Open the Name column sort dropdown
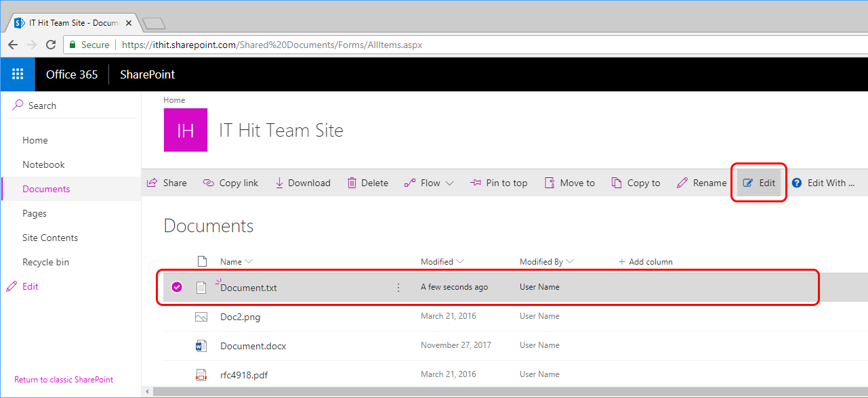The image size is (868, 398). pyautogui.click(x=236, y=261)
